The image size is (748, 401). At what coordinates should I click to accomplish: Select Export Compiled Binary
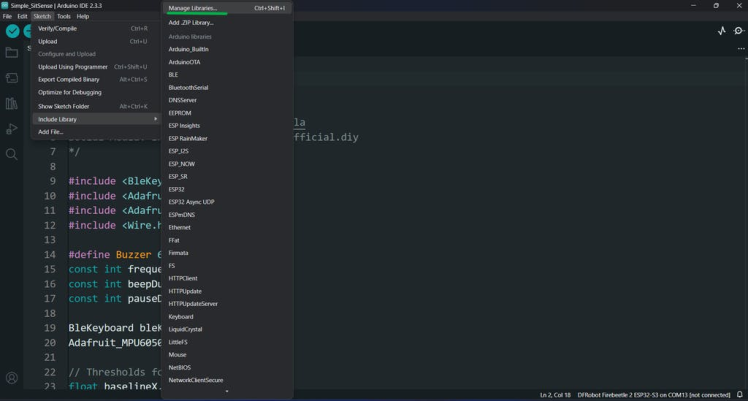point(95,80)
